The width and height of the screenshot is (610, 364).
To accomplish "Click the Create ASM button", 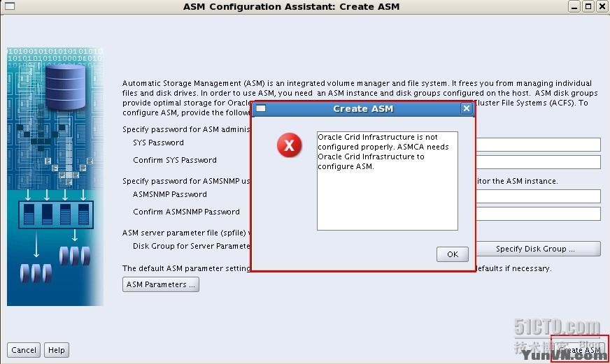I will 580,349.
